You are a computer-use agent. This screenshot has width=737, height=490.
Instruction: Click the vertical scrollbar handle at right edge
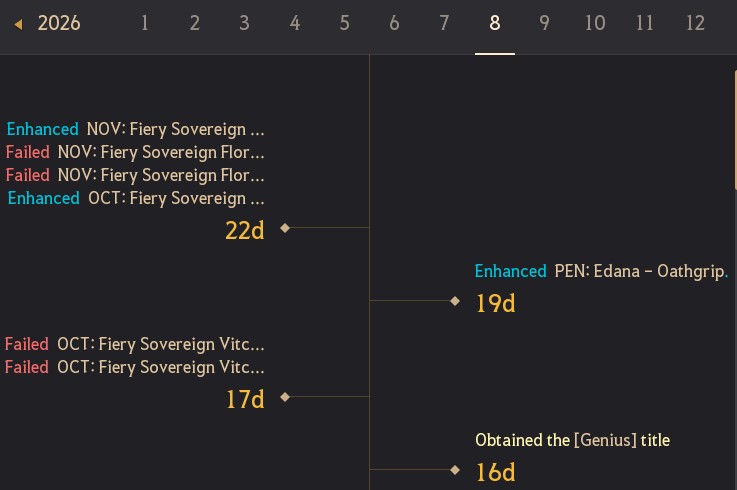pos(735,130)
